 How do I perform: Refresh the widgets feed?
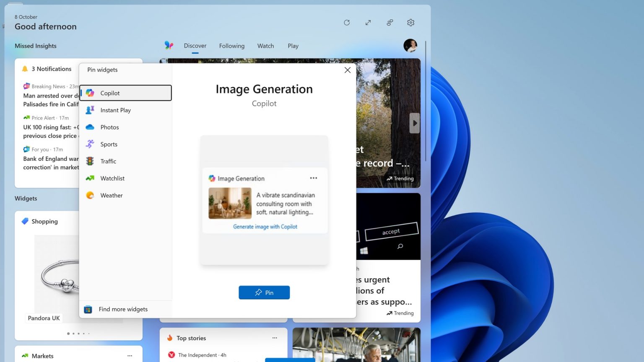347,22
